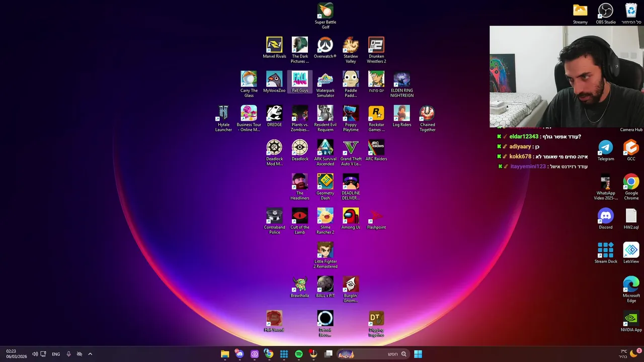Select the Plants vs. Zombies icon
Viewport: 644px width, 362px height.
point(300,118)
